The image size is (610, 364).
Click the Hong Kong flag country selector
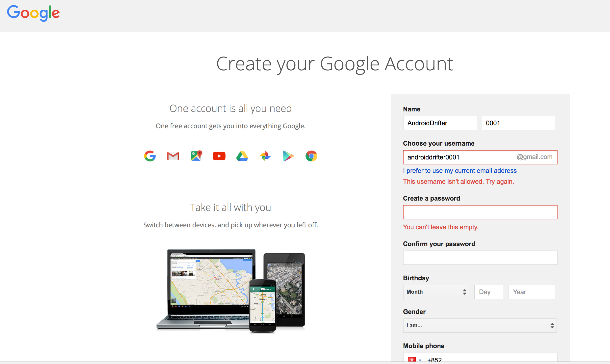(415, 360)
